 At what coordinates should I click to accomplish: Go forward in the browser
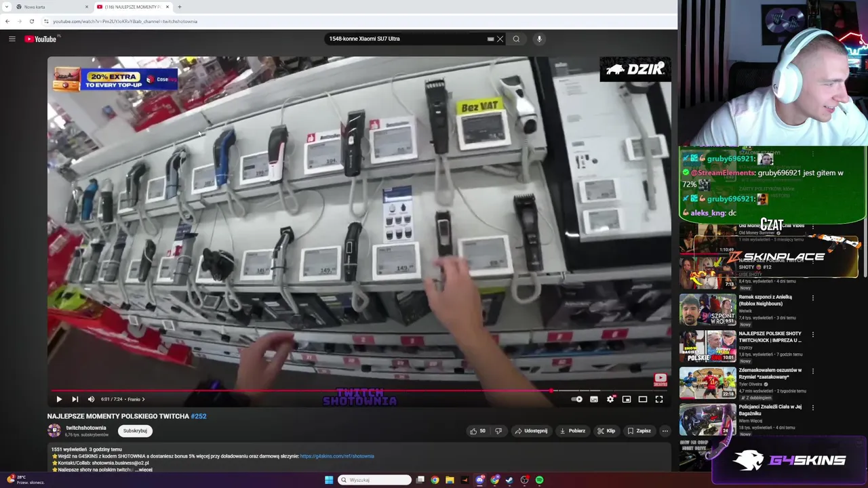tap(19, 21)
